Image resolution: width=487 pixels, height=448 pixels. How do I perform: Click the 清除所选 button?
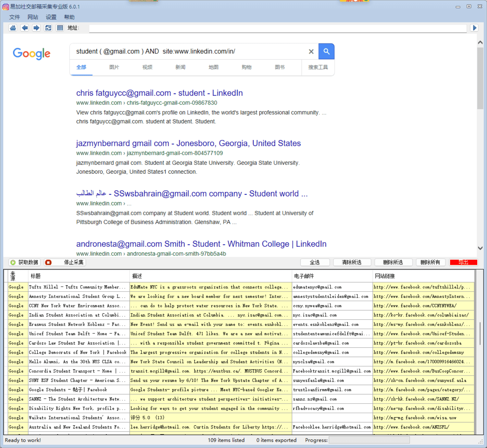click(x=352, y=262)
